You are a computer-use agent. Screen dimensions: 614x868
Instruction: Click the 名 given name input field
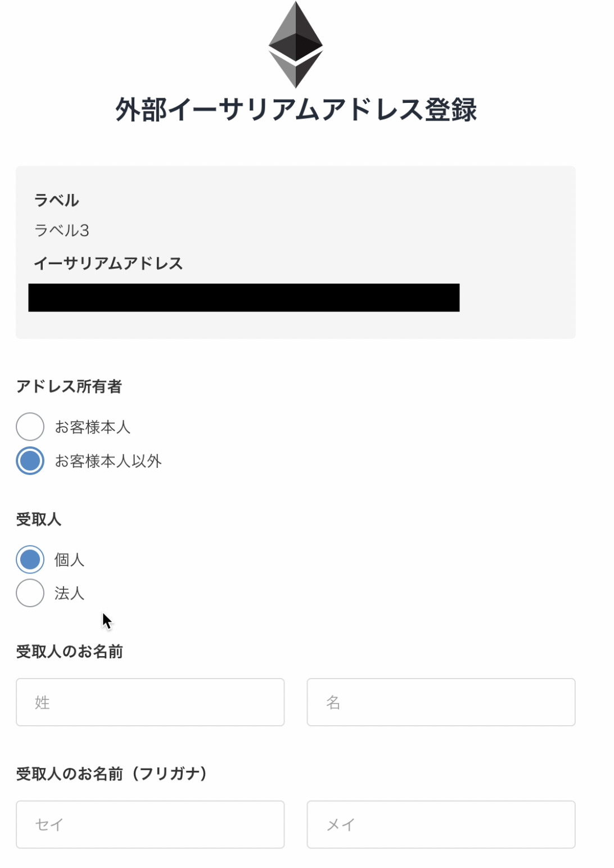(x=441, y=702)
